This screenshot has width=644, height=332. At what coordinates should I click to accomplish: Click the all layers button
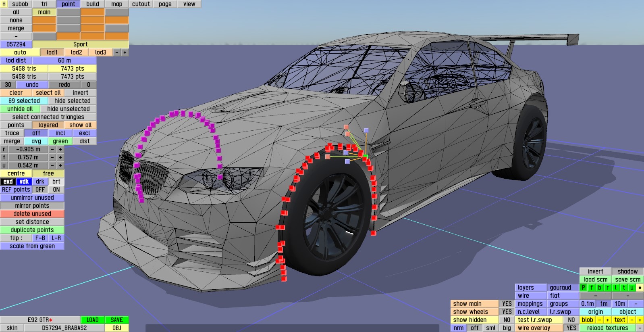[x=16, y=12]
